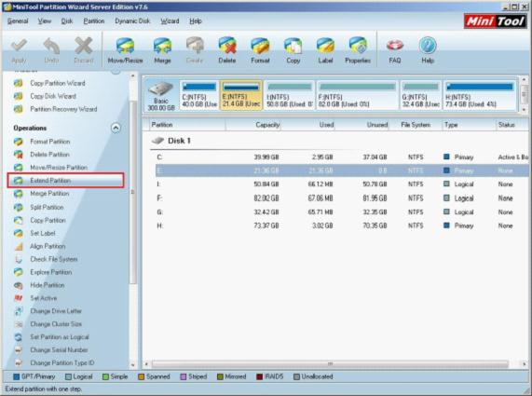The width and height of the screenshot is (532, 396).
Task: Open the Disk menu
Action: click(x=67, y=21)
